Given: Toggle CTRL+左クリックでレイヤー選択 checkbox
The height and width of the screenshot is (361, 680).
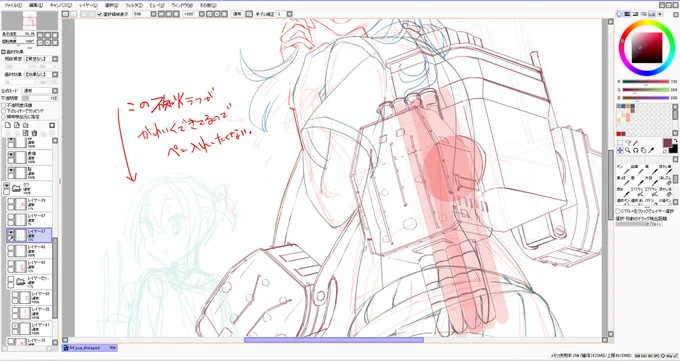Looking at the screenshot, I should (618, 211).
